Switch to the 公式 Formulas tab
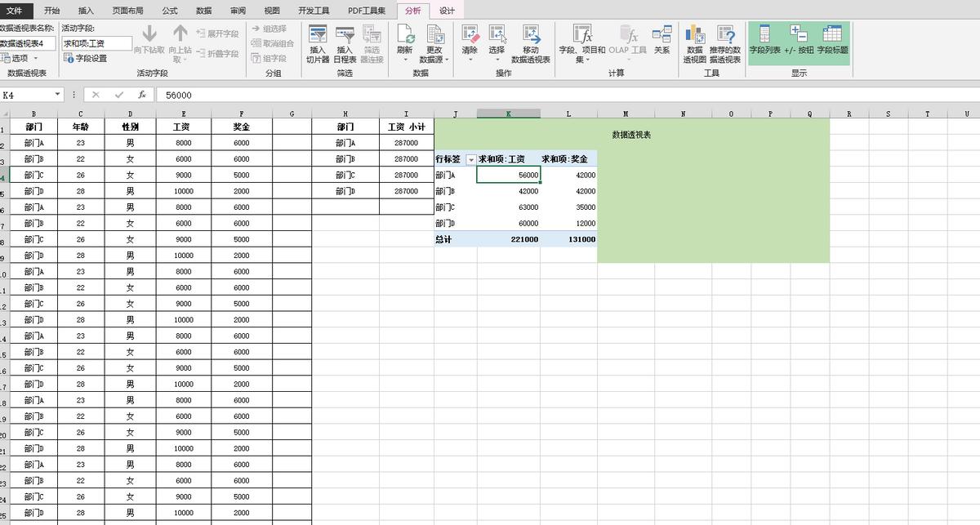This screenshot has height=525, width=980. pos(170,11)
